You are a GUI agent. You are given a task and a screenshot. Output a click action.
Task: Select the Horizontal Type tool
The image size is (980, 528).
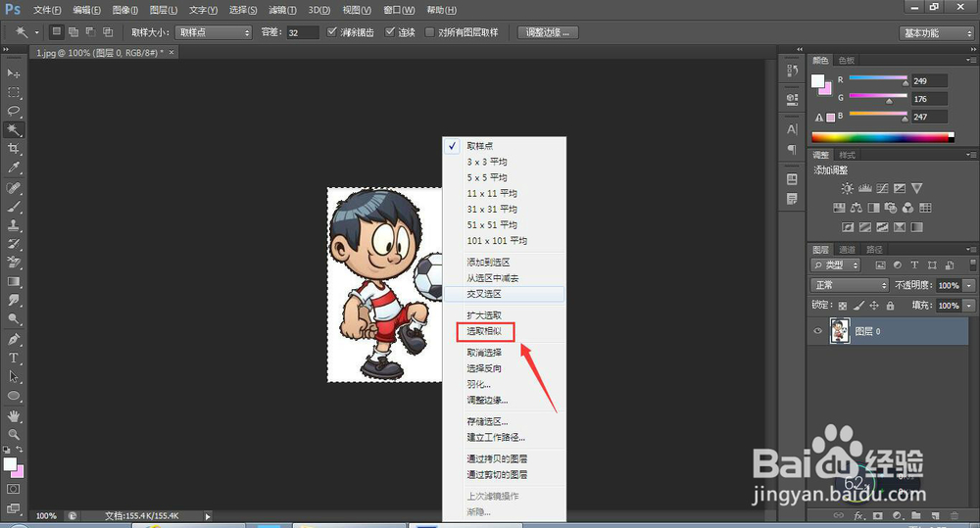pos(14,358)
